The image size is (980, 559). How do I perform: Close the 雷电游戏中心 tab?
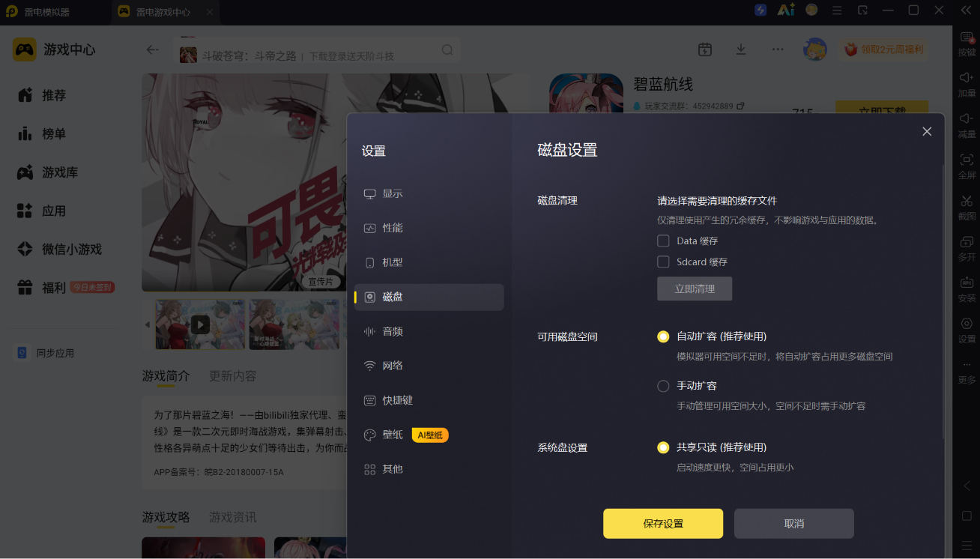[x=210, y=12]
